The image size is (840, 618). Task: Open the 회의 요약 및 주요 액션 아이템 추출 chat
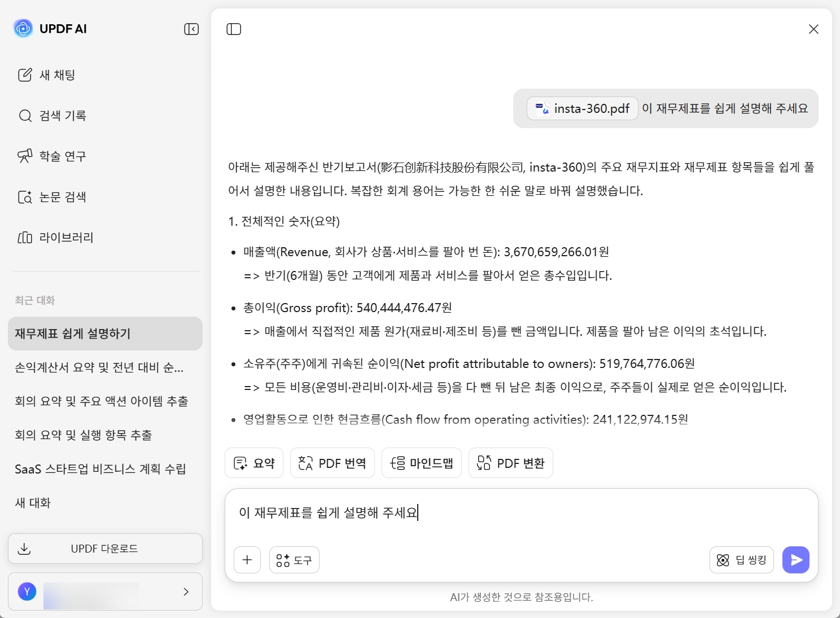coord(105,401)
